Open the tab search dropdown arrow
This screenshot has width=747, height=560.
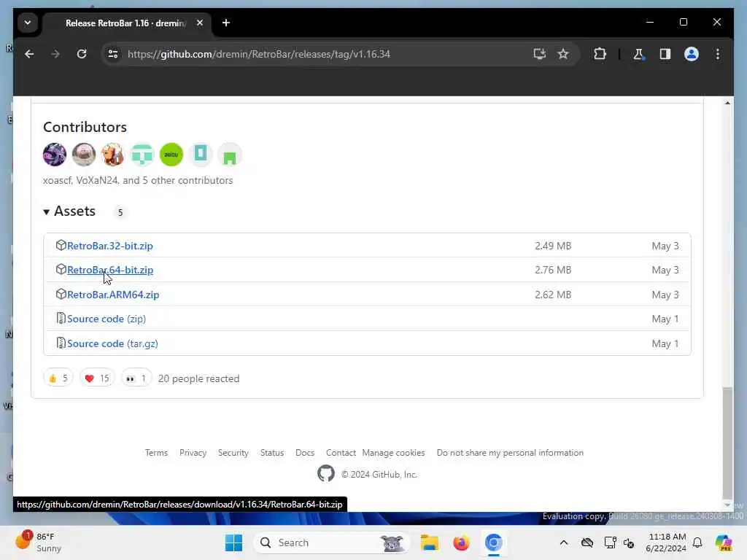tap(28, 23)
